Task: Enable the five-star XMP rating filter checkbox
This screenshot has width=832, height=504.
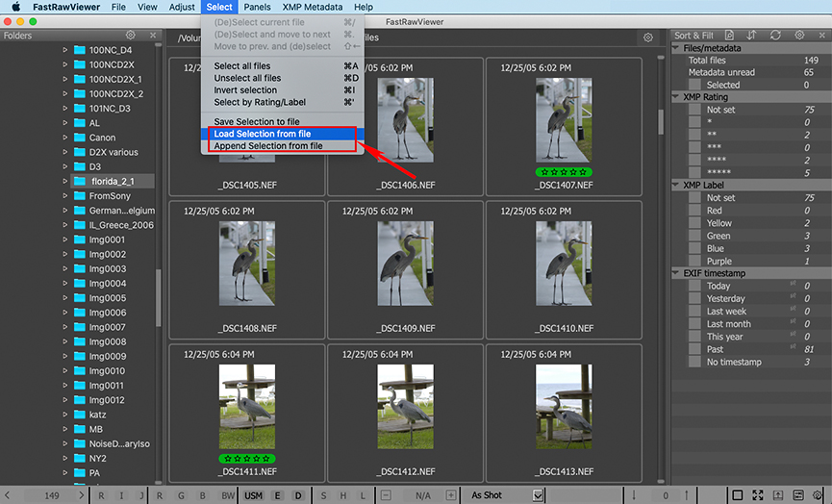Action: tap(695, 173)
